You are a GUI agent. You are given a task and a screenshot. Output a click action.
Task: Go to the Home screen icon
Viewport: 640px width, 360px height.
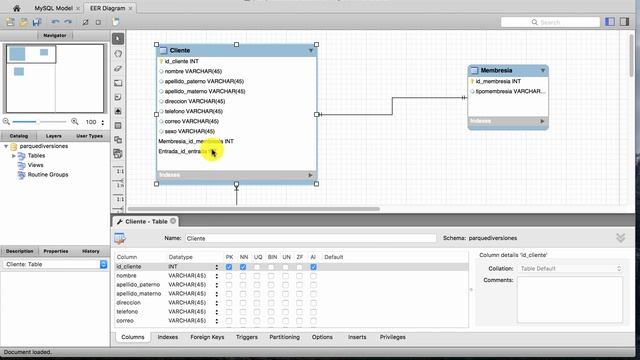[x=16, y=8]
